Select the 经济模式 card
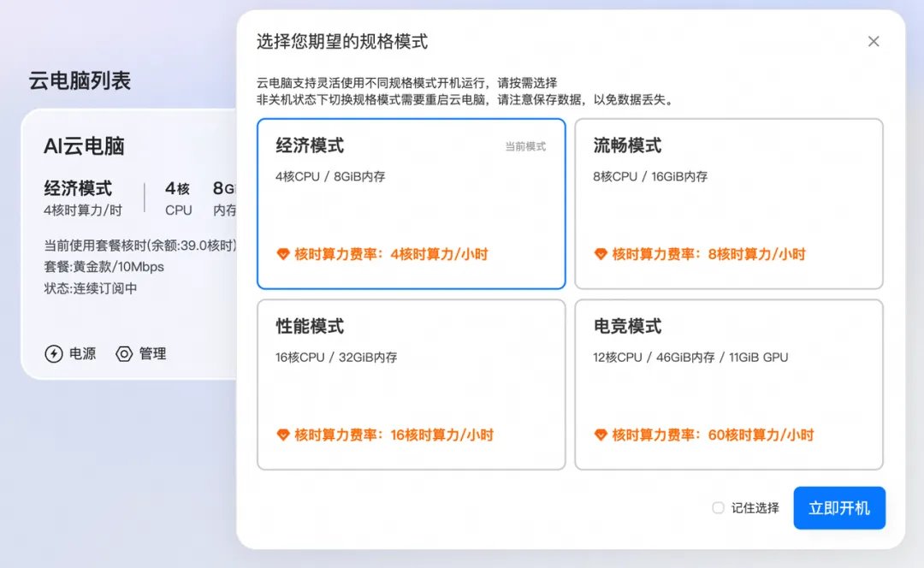The image size is (924, 568). (412, 204)
